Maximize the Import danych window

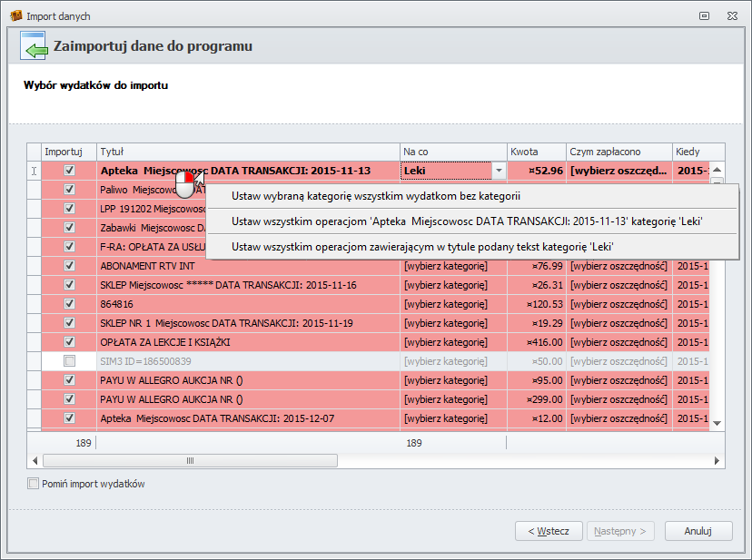pyautogui.click(x=704, y=15)
